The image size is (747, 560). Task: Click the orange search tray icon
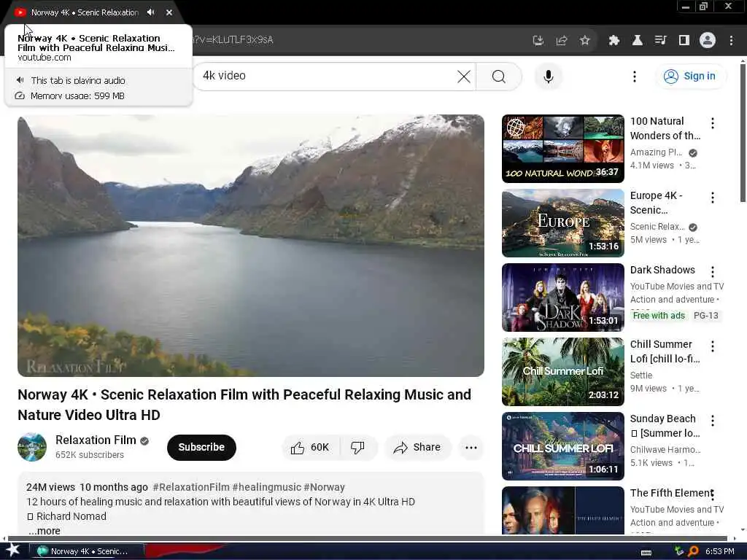click(x=693, y=551)
